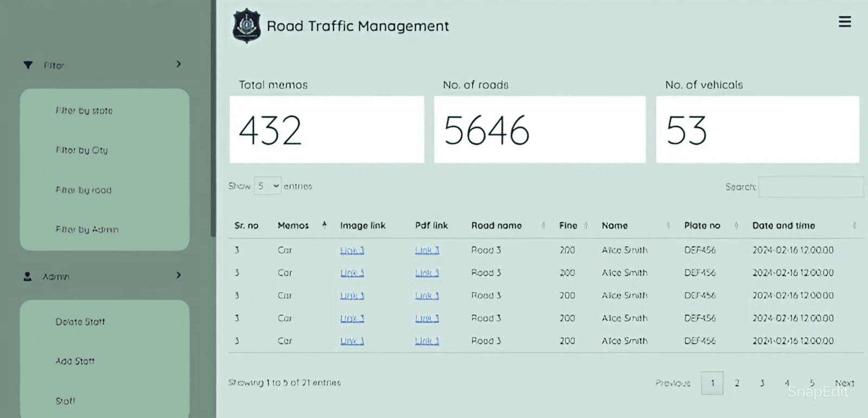Sort by Fine column
The height and width of the screenshot is (418, 868).
(586, 225)
